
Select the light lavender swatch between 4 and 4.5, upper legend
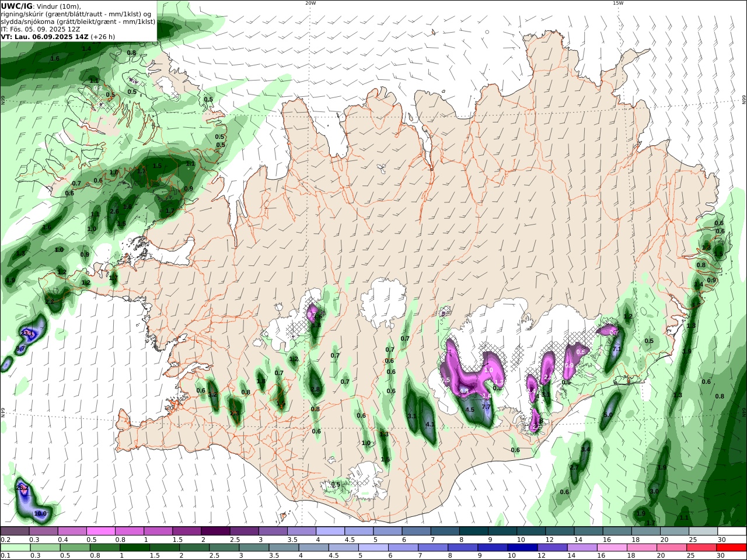pyautogui.click(x=330, y=531)
